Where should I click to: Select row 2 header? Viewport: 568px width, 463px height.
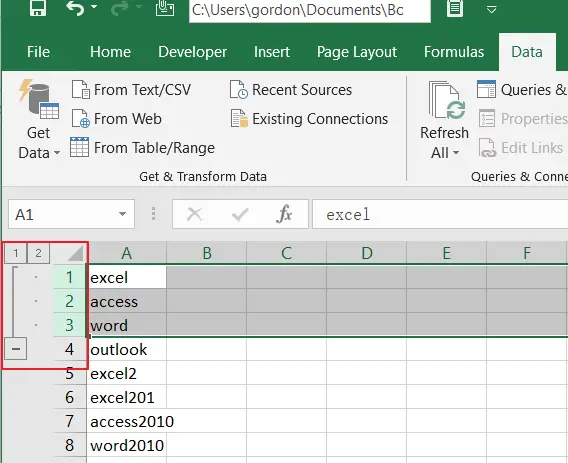tap(70, 301)
